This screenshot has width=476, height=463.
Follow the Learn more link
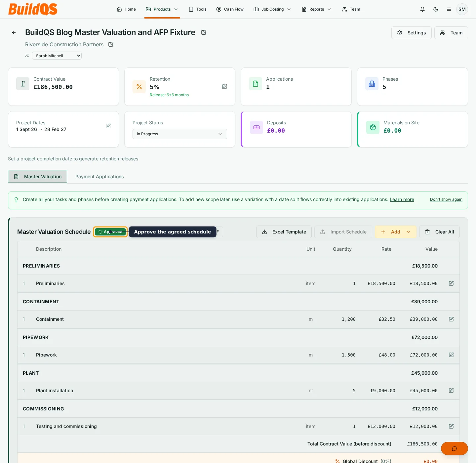(x=402, y=199)
